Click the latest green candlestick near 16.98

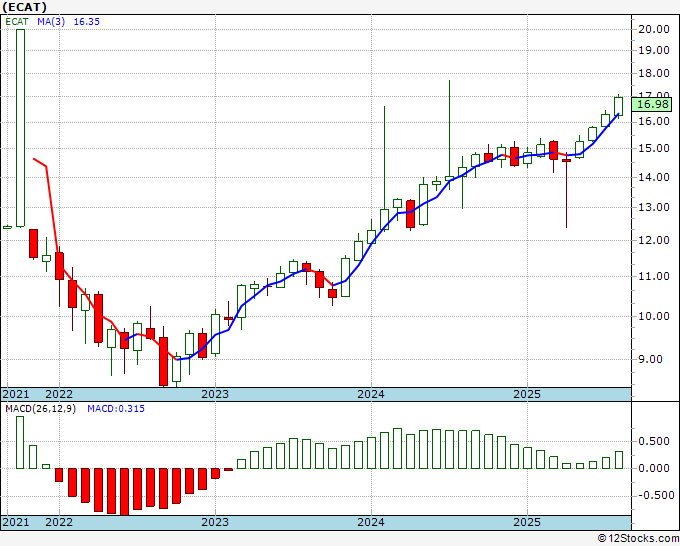pos(618,106)
